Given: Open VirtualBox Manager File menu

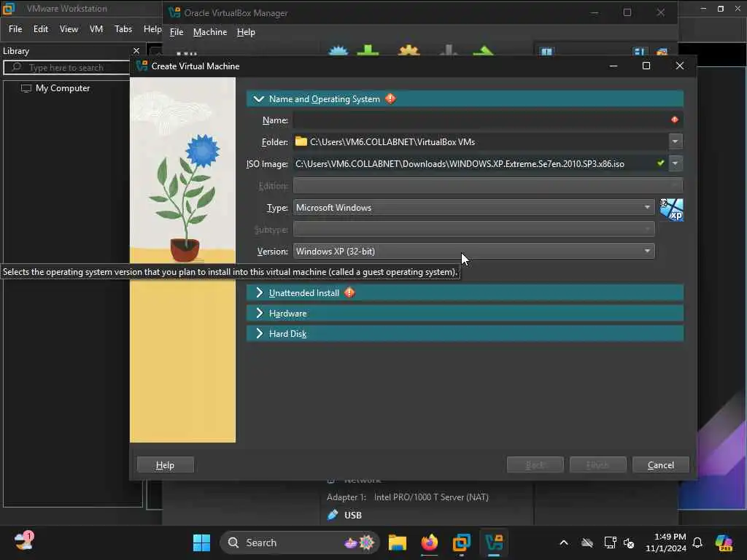Looking at the screenshot, I should (177, 32).
